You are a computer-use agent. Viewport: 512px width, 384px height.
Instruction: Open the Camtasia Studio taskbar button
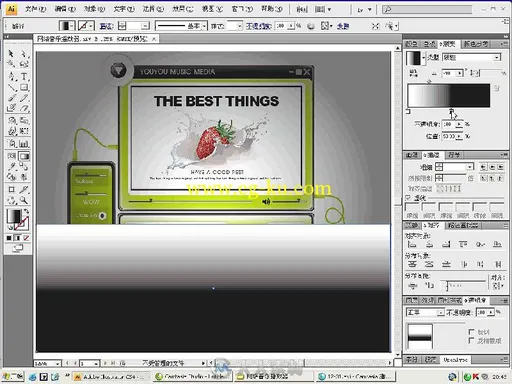(x=192, y=377)
